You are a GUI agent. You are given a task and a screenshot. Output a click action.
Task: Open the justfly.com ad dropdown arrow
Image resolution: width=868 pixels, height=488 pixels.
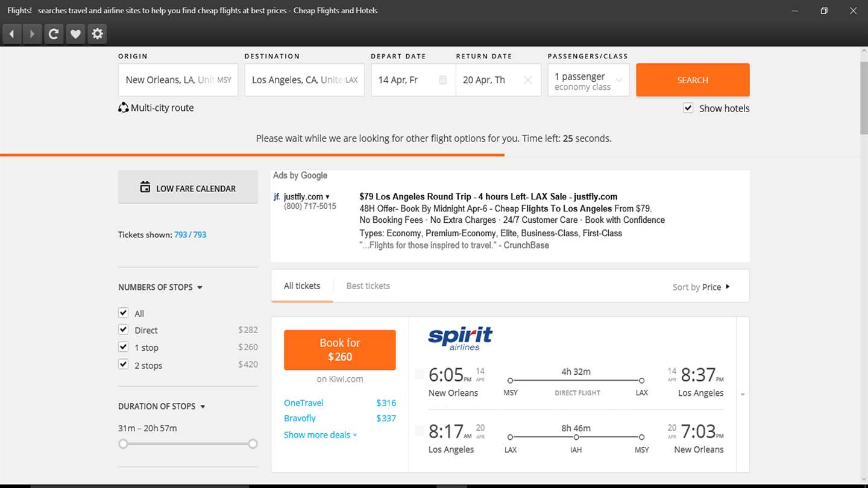coord(327,197)
